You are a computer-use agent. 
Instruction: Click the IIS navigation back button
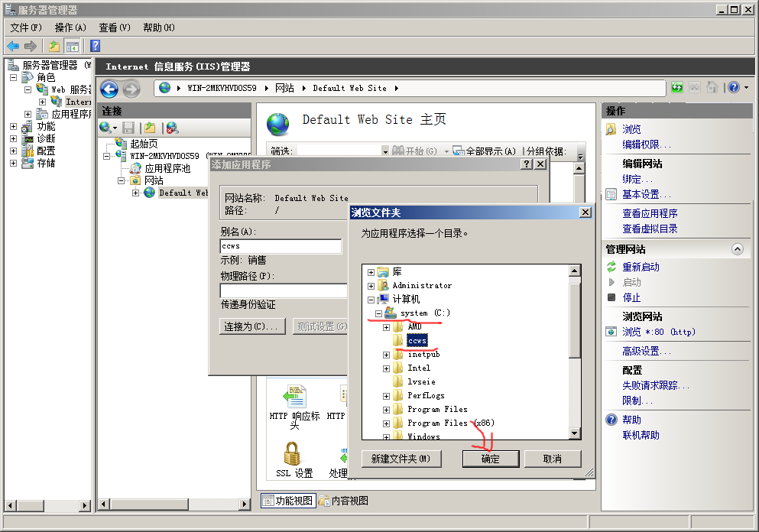point(109,89)
